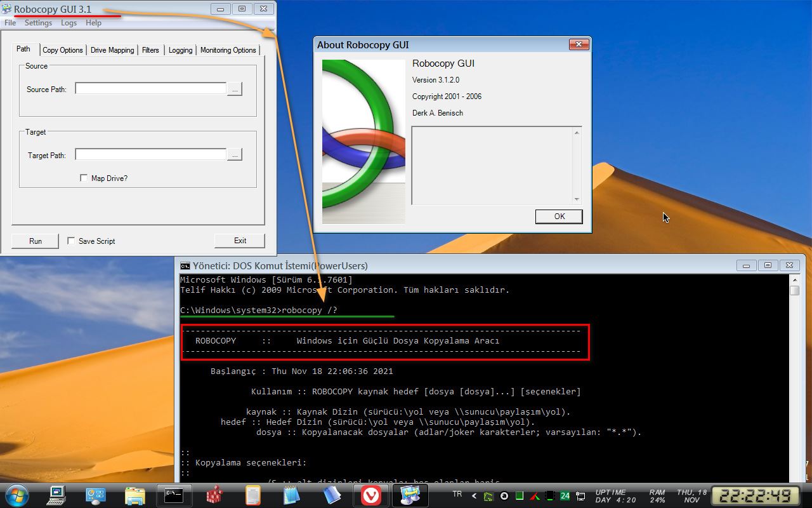This screenshot has height=508, width=812.
Task: Click the green dotted tray icon
Action: [x=488, y=496]
